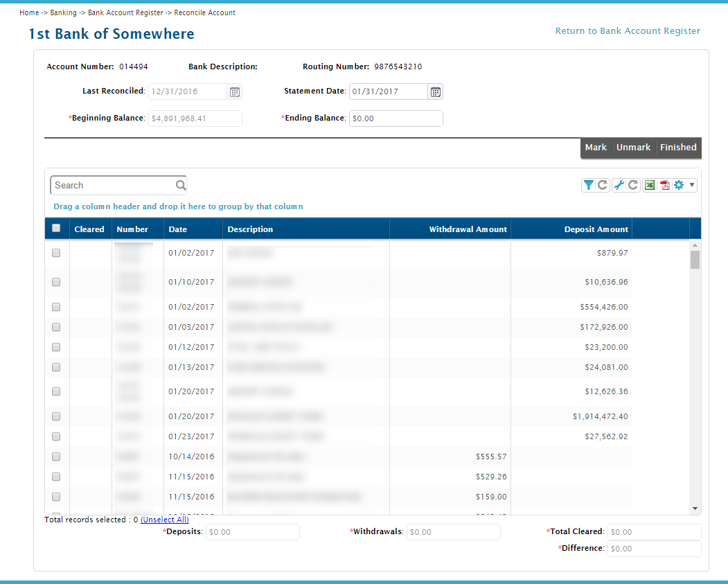Viewport: 728px width, 584px height.
Task: Open the wrench grid customization tool
Action: pyautogui.click(x=619, y=185)
